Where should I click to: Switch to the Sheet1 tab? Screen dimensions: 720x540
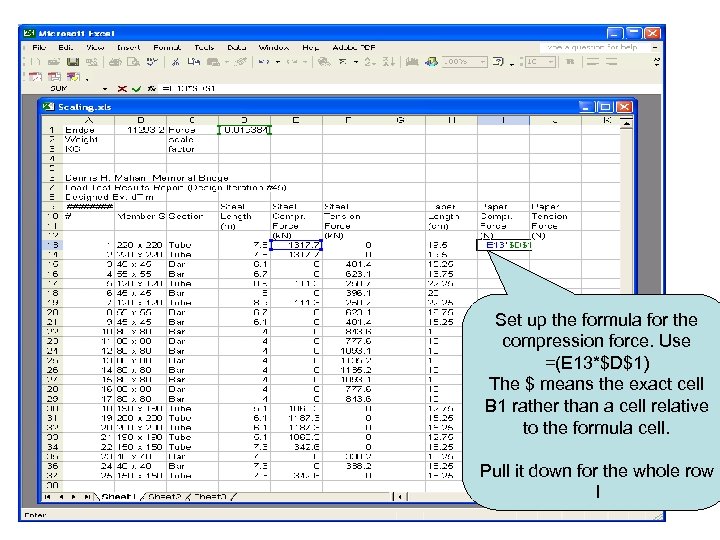pyautogui.click(x=118, y=496)
